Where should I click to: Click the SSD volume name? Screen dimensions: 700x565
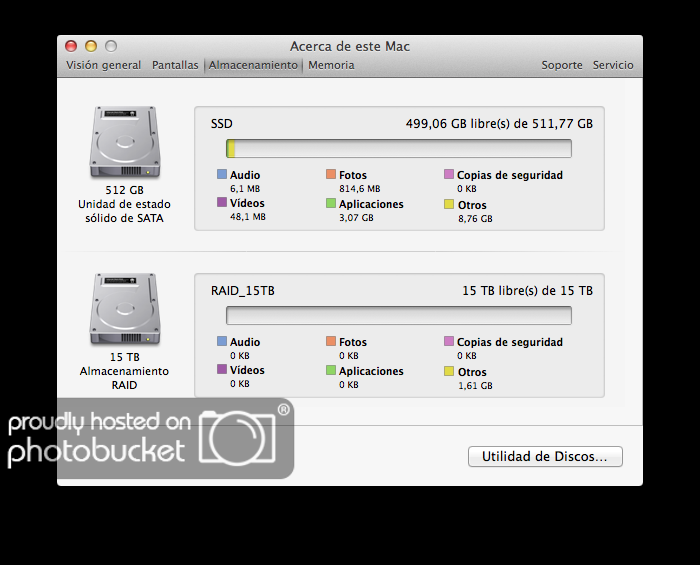(x=221, y=124)
